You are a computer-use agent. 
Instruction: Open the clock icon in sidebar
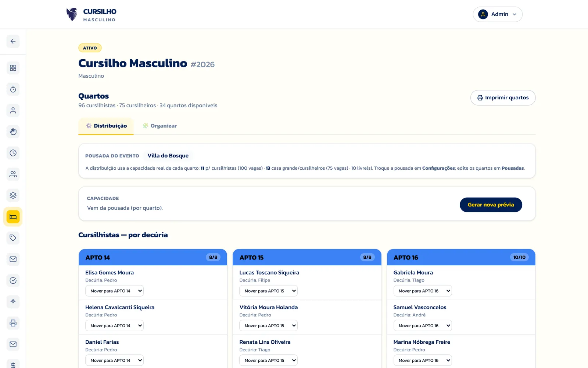click(13, 153)
